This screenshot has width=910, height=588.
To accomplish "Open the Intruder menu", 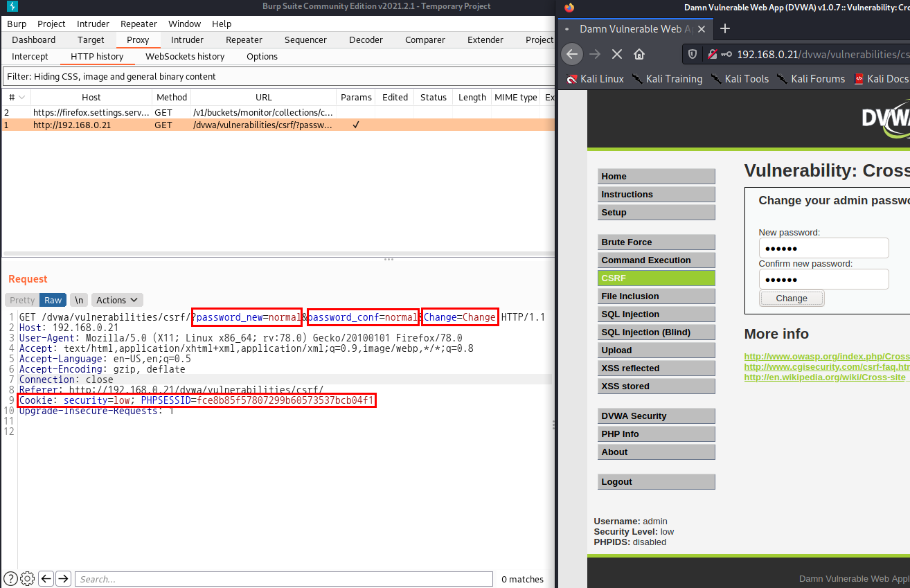I will [93, 24].
